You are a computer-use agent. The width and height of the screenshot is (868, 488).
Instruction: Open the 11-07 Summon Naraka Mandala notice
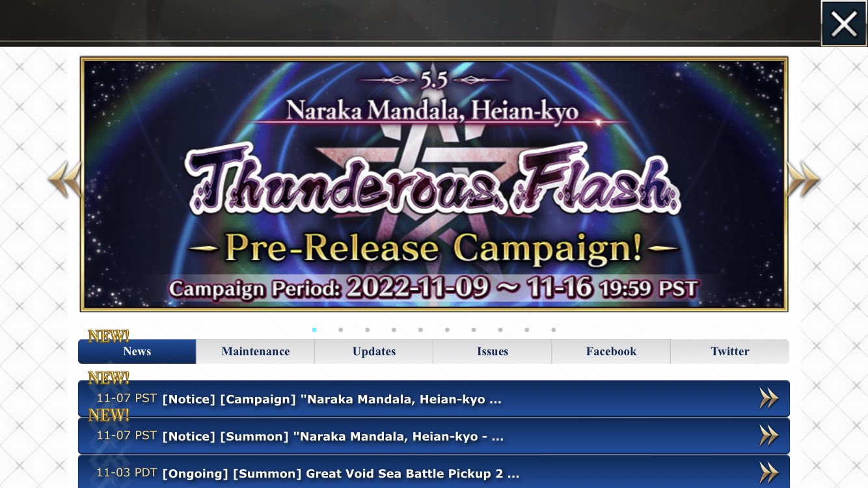(x=434, y=436)
